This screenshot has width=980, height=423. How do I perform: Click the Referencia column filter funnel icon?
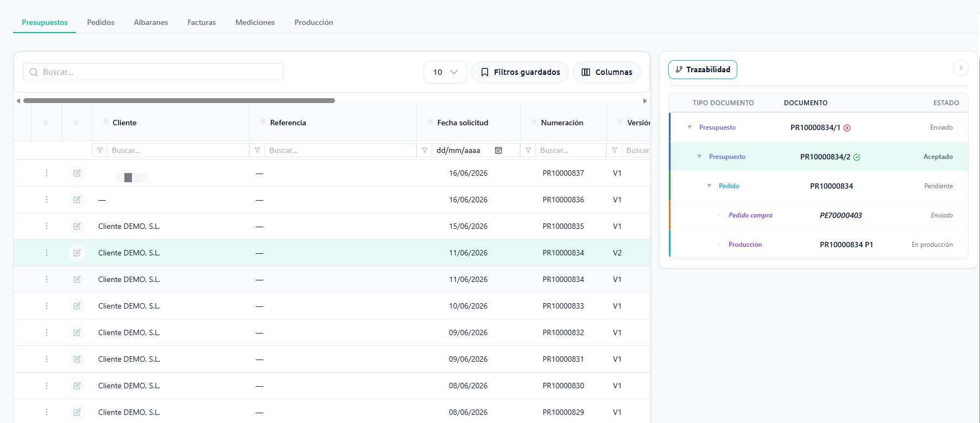[x=257, y=150]
